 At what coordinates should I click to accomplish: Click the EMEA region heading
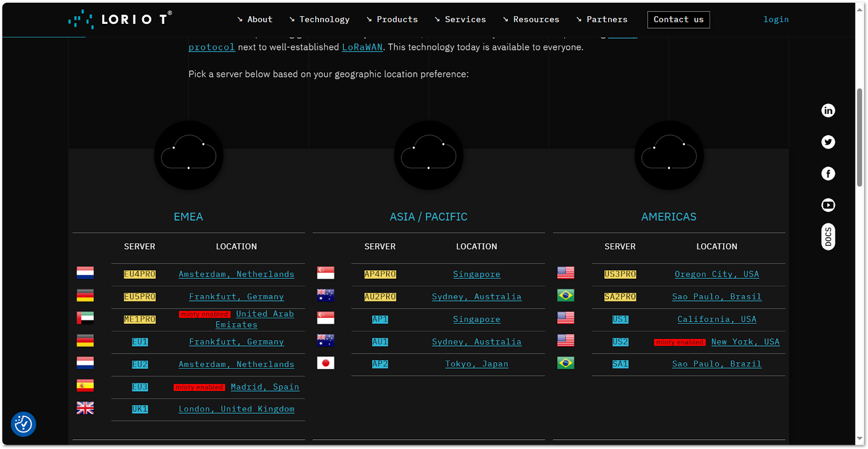tap(188, 217)
